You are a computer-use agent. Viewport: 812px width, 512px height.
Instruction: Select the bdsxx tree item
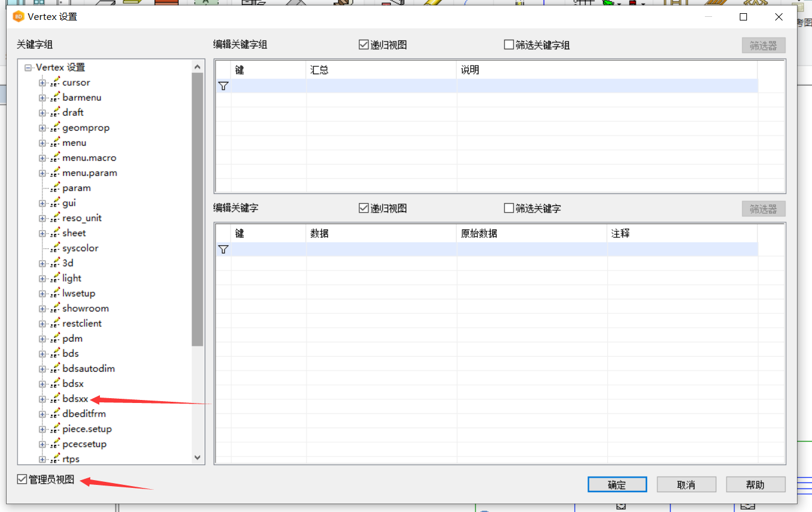(75, 399)
